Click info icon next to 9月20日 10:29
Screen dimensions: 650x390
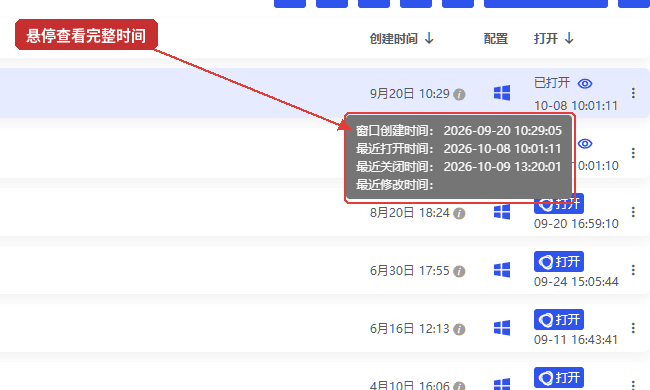[x=459, y=94]
